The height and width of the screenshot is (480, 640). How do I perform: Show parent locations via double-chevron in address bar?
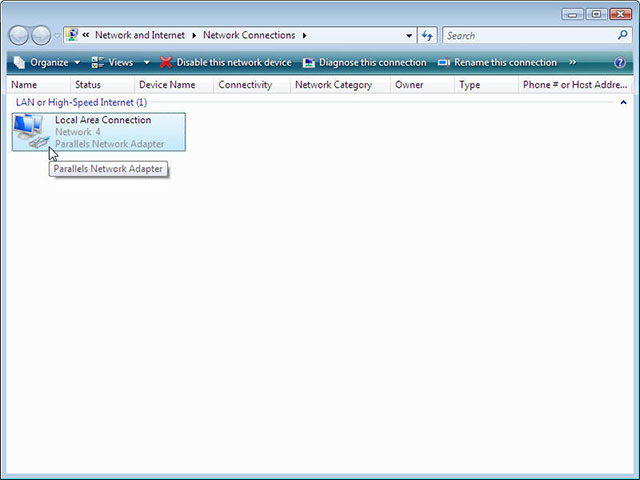coord(86,35)
